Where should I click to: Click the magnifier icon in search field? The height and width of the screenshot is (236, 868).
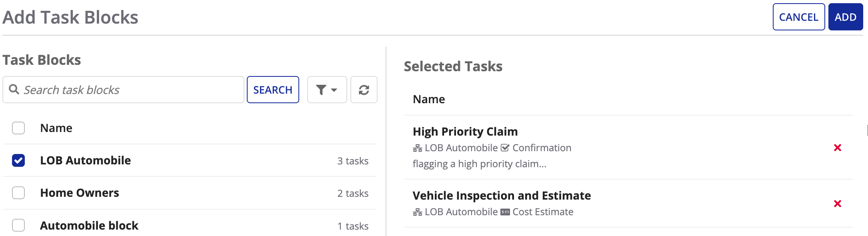pos(14,89)
